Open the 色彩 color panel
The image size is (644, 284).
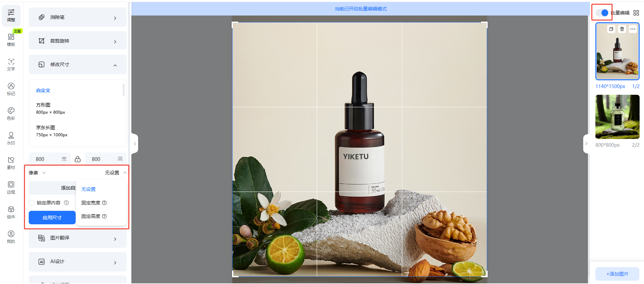tap(11, 114)
